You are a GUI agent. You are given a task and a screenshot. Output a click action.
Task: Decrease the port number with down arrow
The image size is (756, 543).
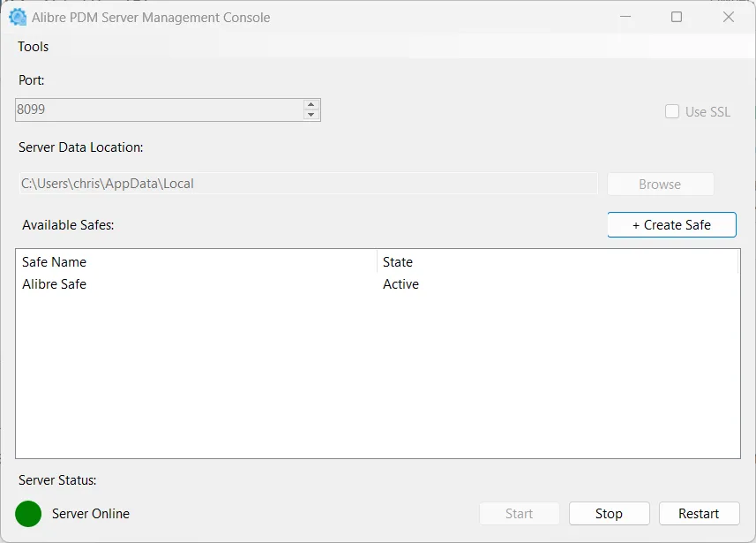point(311,115)
